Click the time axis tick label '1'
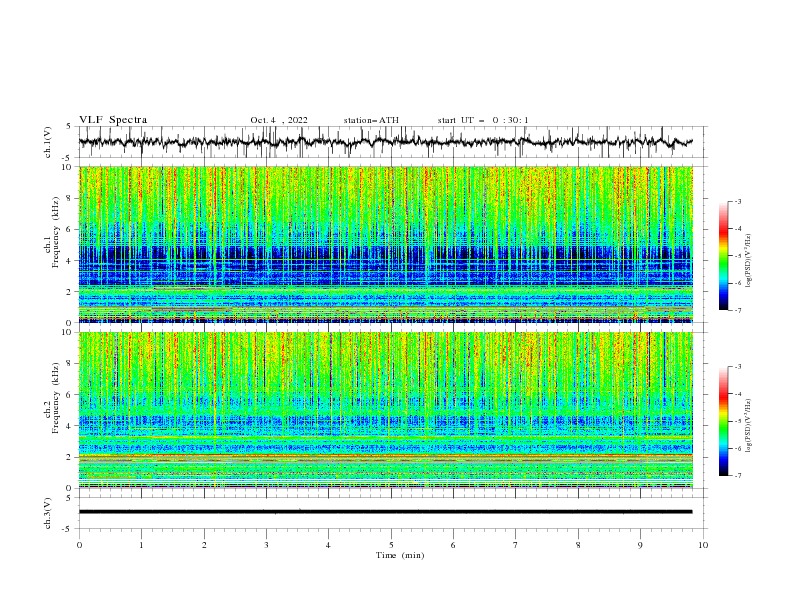This screenshot has width=792, height=612. point(141,545)
